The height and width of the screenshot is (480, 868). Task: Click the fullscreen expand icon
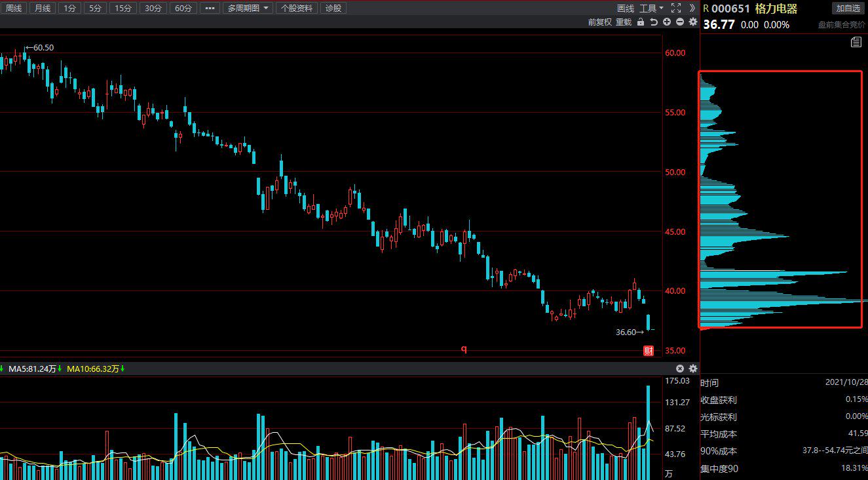point(677,8)
